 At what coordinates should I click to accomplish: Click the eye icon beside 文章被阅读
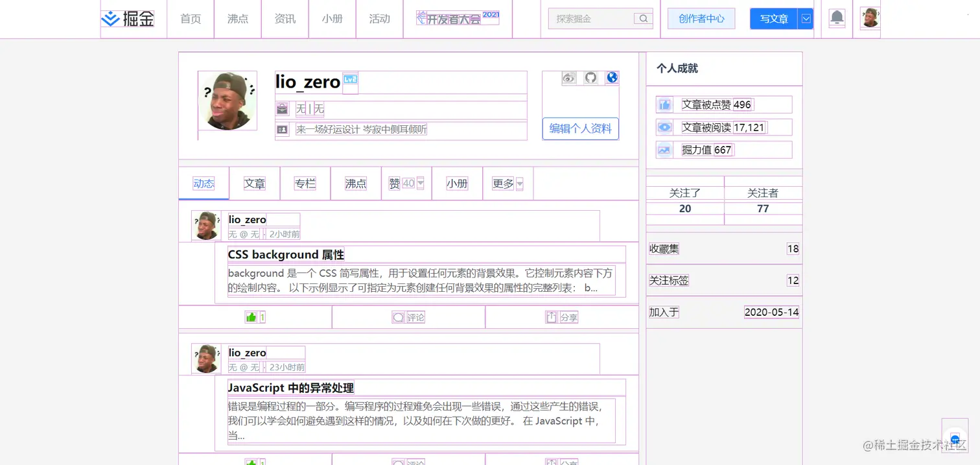tap(664, 127)
